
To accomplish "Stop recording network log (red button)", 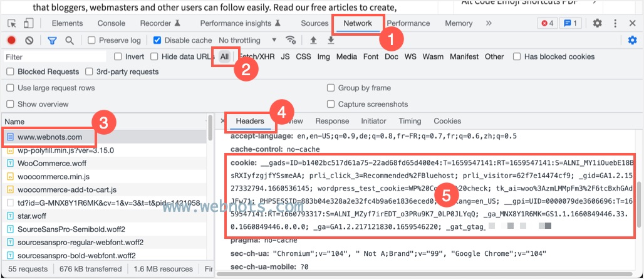I will pyautogui.click(x=11, y=40).
